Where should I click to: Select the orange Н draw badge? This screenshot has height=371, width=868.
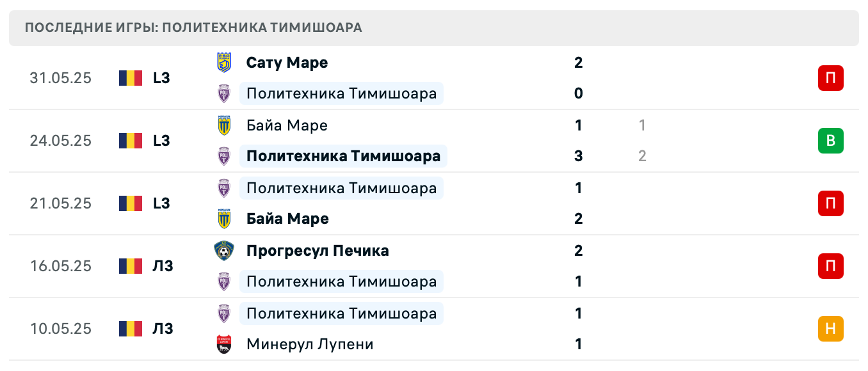(830, 328)
